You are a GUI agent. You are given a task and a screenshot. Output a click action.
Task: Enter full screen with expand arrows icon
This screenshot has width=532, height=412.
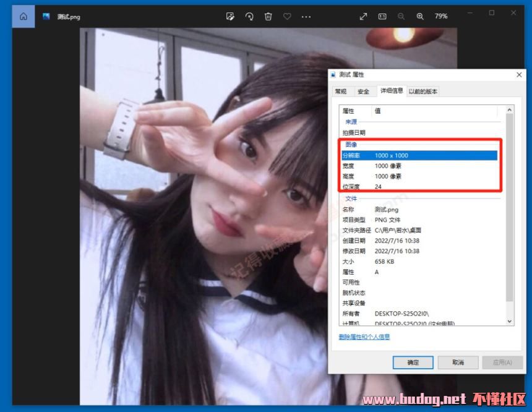click(x=364, y=16)
